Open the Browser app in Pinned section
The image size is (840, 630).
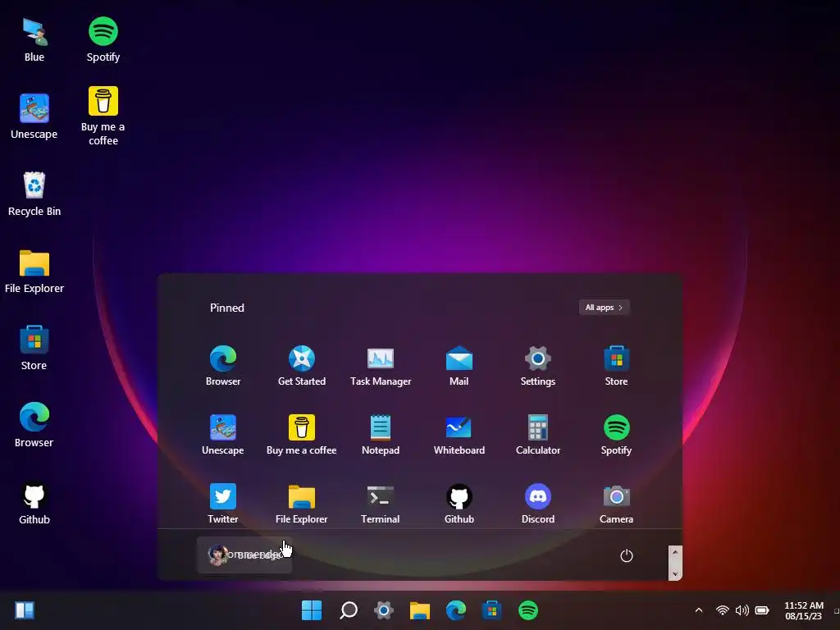pos(223,366)
